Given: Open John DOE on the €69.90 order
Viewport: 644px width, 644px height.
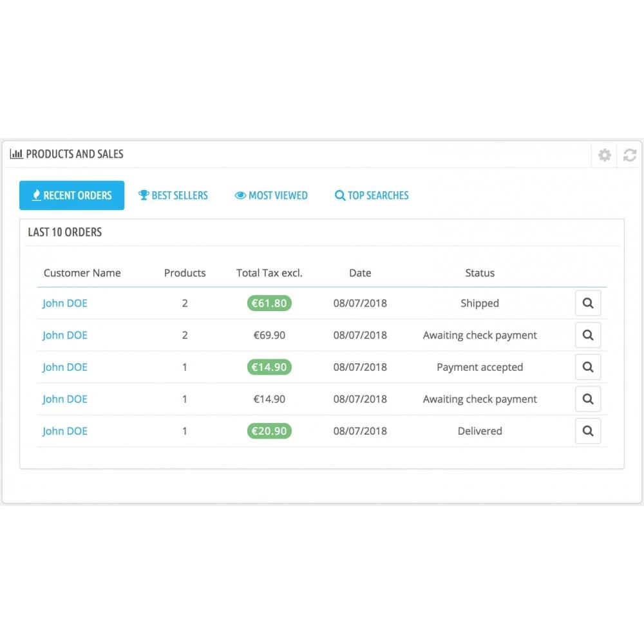Looking at the screenshot, I should 65,335.
